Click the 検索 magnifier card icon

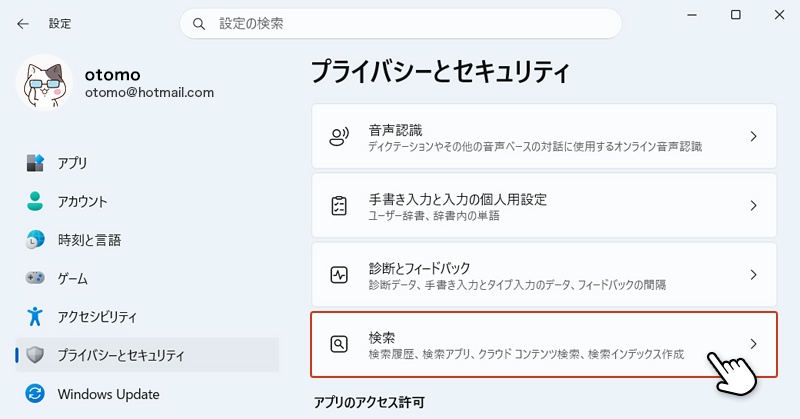tap(339, 344)
